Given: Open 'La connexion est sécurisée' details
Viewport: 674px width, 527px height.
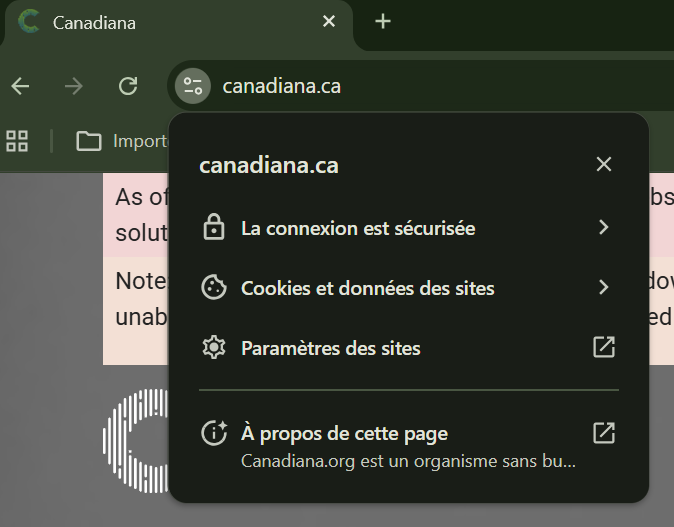Looking at the screenshot, I should click(x=408, y=227).
